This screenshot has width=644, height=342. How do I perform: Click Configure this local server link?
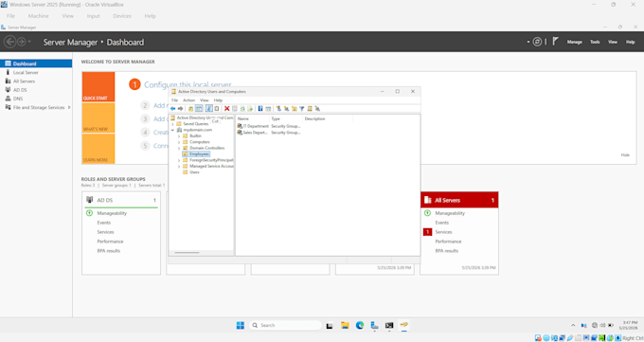tap(188, 84)
